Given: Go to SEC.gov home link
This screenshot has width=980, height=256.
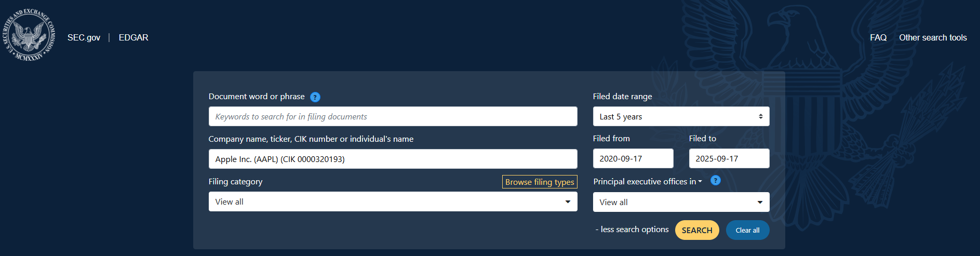Looking at the screenshot, I should 84,37.
